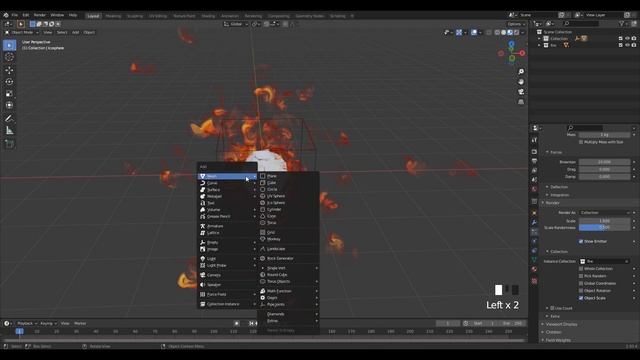Open the File menu

pyautogui.click(x=15, y=15)
